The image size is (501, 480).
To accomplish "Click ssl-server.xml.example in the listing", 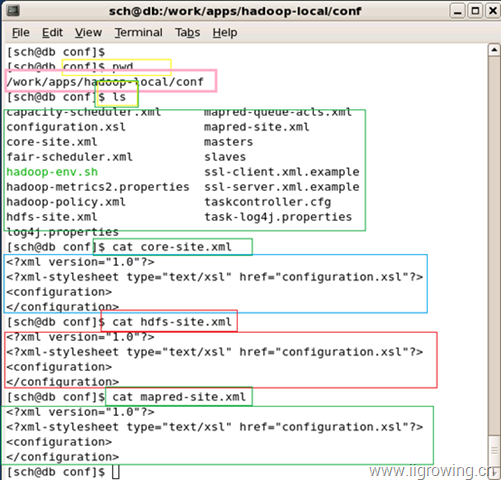I will point(282,187).
